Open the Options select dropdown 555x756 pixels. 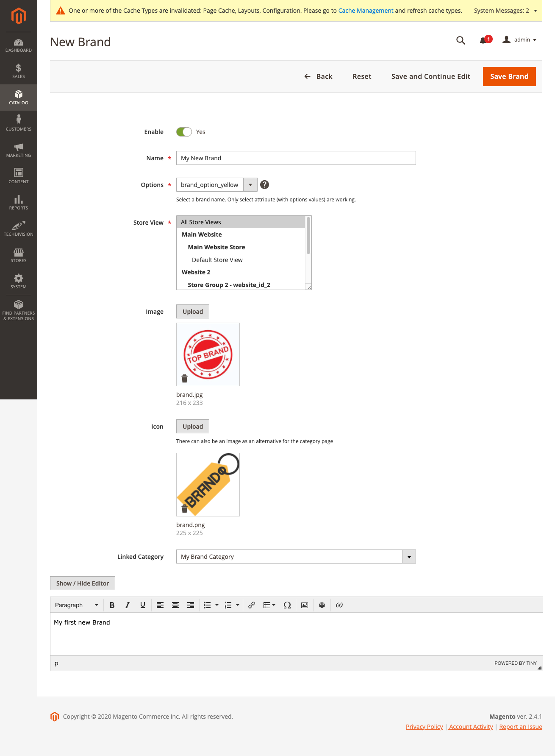216,185
